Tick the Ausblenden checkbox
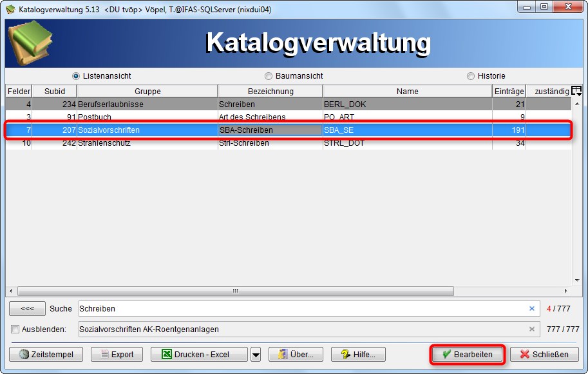Screen dimensions: 588x374 15,330
